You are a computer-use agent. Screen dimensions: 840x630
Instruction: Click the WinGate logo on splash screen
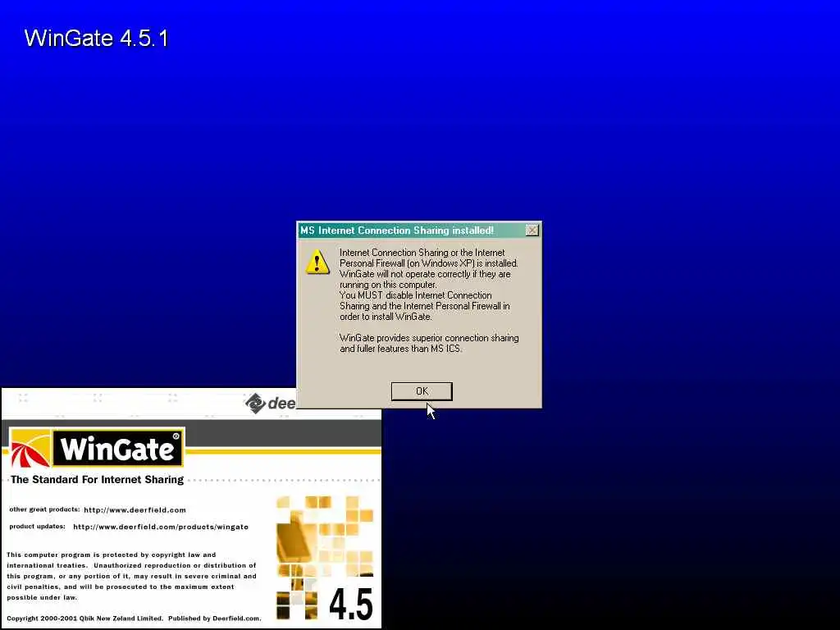[x=97, y=448]
